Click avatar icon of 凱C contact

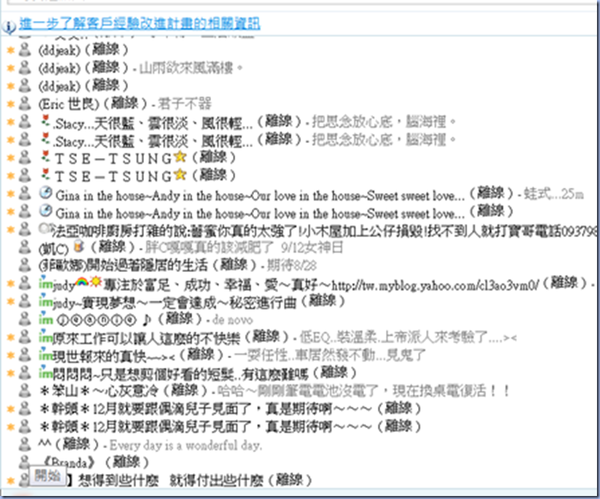coord(25,247)
